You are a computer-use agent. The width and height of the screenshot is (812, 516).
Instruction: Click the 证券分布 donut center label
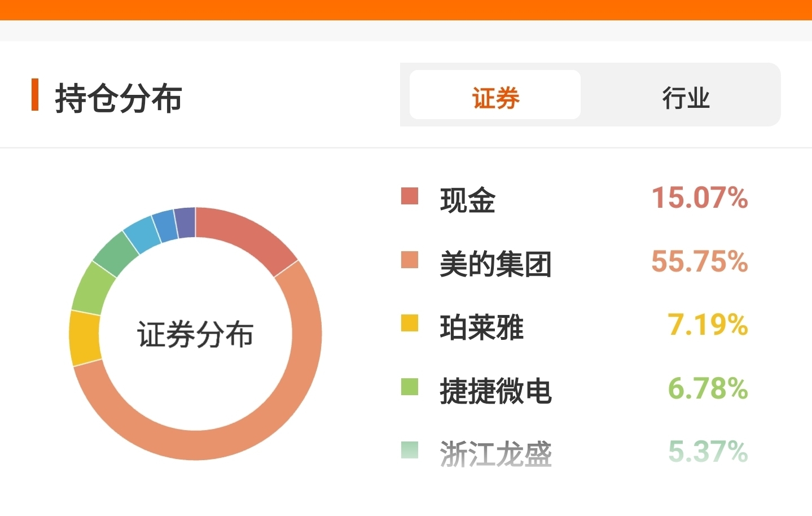click(x=195, y=334)
